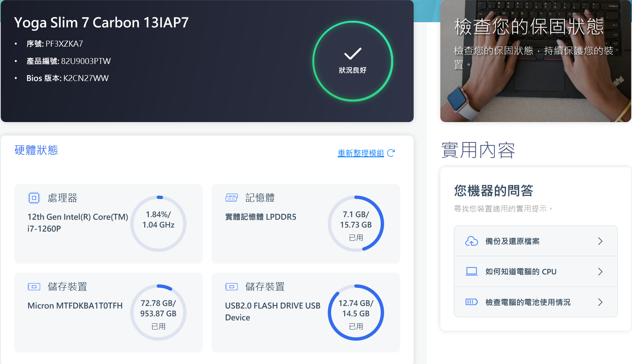Click USB2.0 FLASH DRIVE USB Device name

pyautogui.click(x=273, y=311)
